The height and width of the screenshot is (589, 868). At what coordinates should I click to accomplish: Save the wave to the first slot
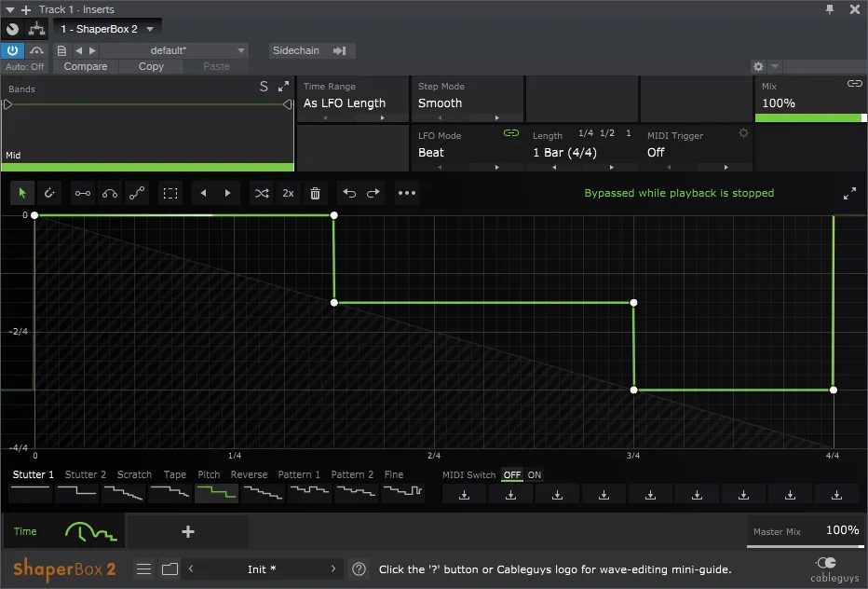[465, 495]
